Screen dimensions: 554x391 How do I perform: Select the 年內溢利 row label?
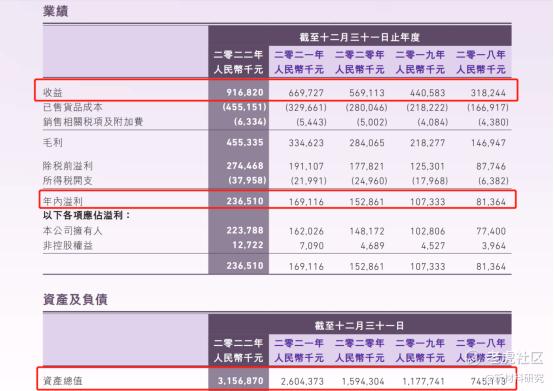point(63,201)
